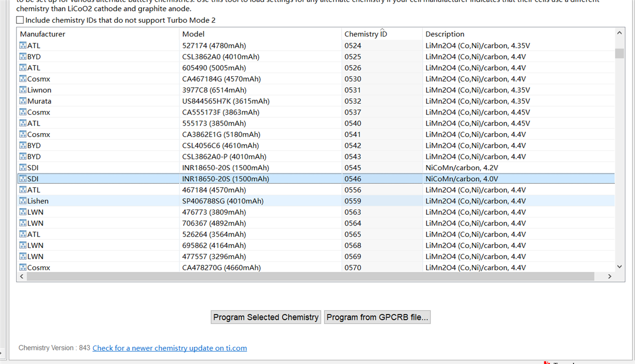Click the row icon for LWN 695862
Screen dimensions: 635x364
(x=23, y=245)
